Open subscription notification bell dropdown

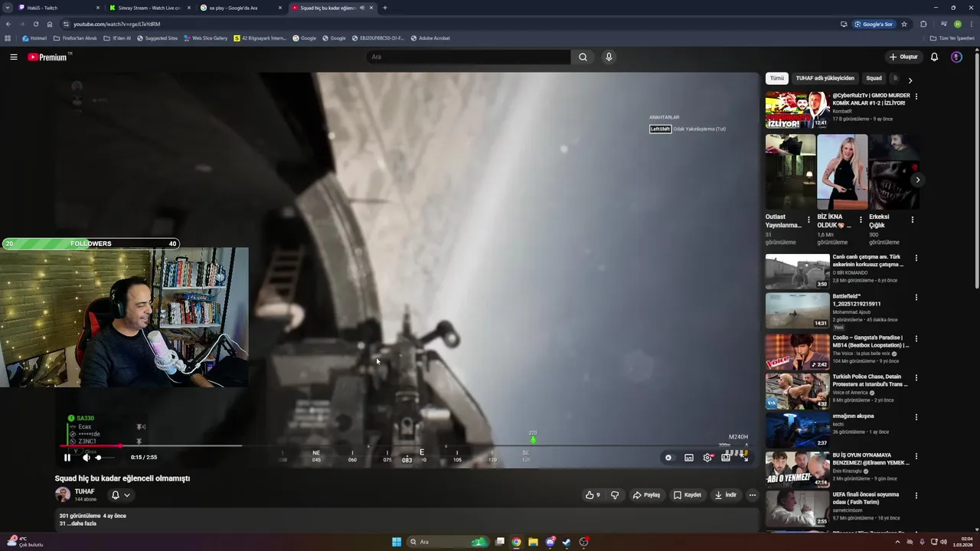121,495
